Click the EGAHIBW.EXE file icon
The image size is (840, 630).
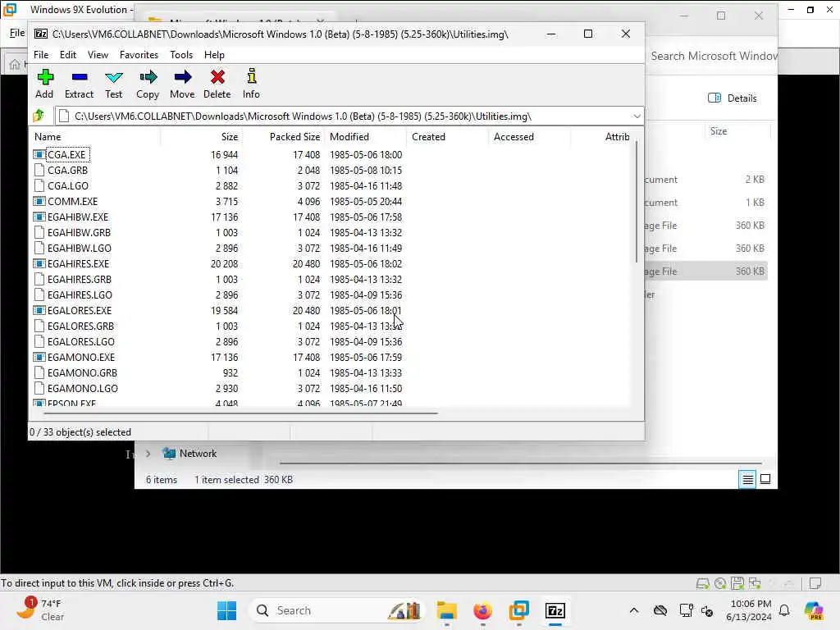click(39, 217)
